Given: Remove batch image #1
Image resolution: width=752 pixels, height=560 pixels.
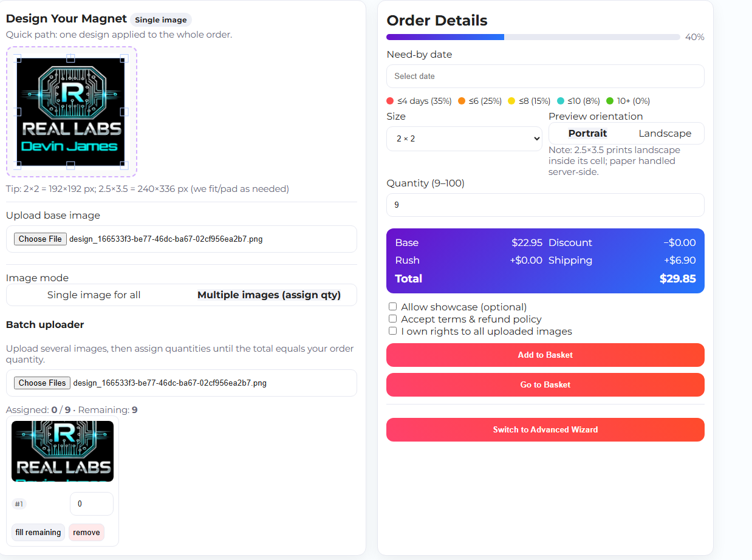Looking at the screenshot, I should [x=86, y=533].
